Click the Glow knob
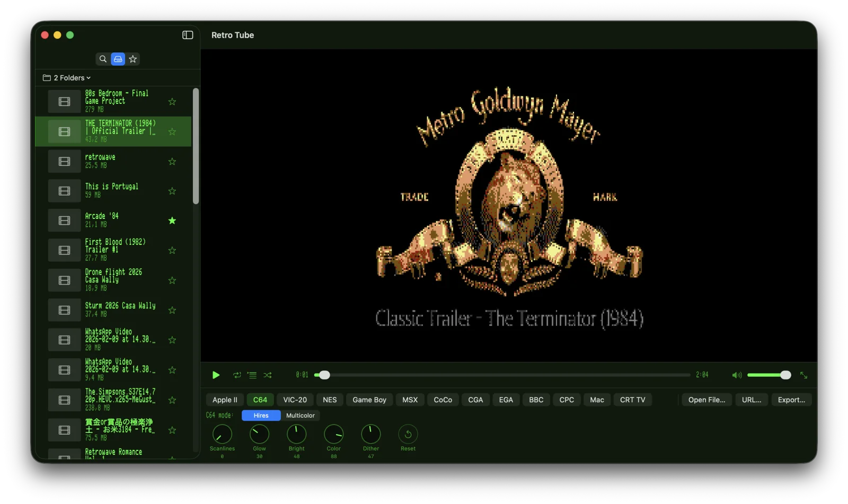The width and height of the screenshot is (848, 504). [x=259, y=435]
